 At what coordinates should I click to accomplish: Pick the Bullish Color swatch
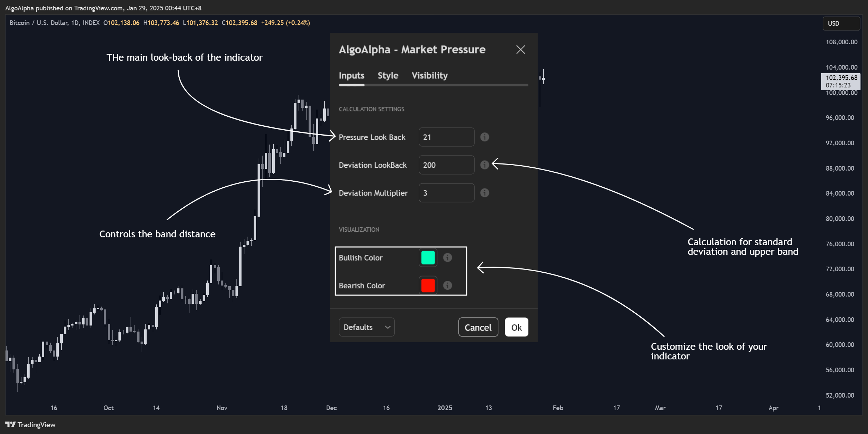(x=428, y=258)
